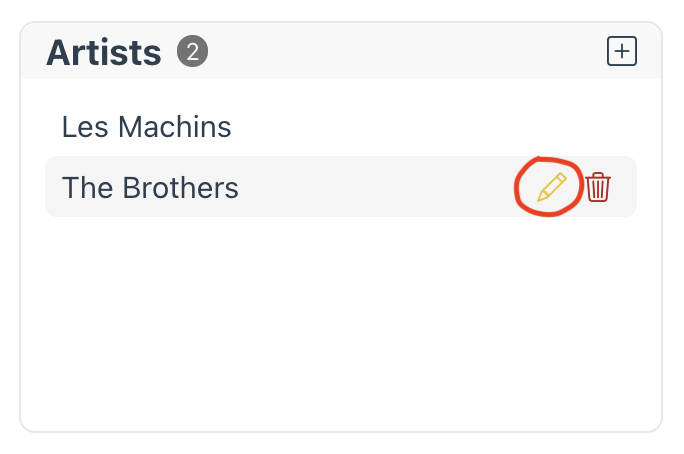The height and width of the screenshot is (454, 684).
Task: Remove artist via the red trash can
Action: coord(598,187)
